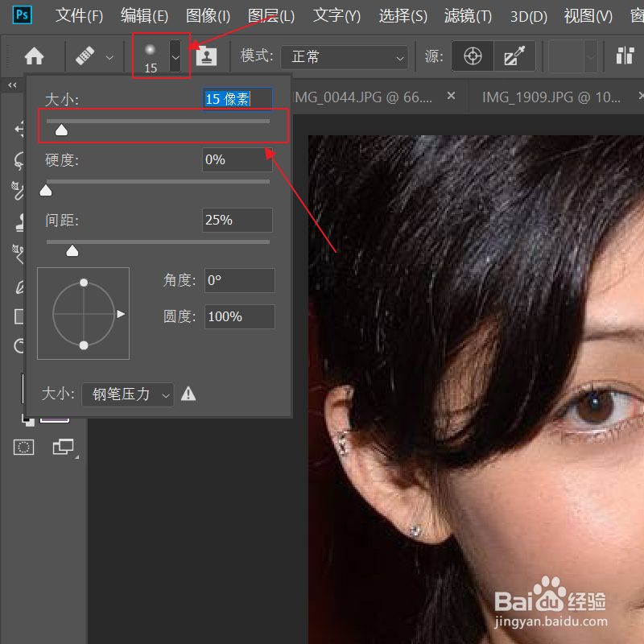Switch to the IMG_0044.JPG document tab
Screen dimensions: 644x644
coord(362,97)
